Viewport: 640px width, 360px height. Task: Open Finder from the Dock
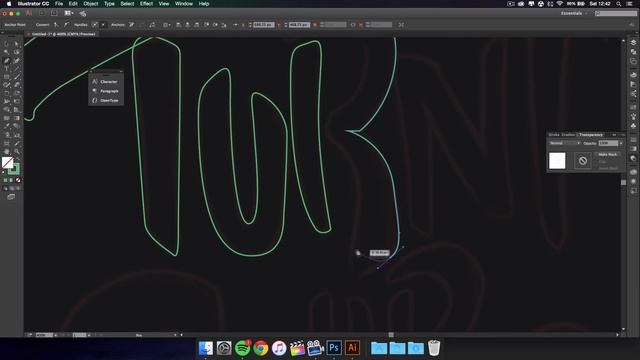tap(206, 348)
